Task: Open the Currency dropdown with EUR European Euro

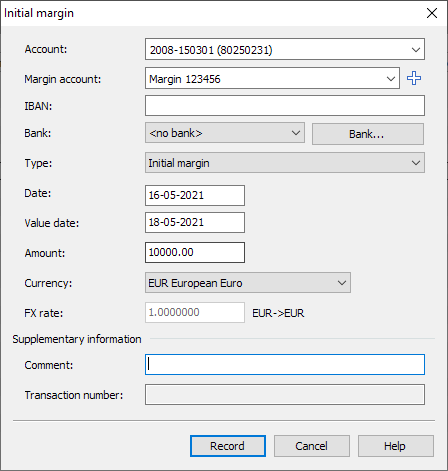Action: 248,283
